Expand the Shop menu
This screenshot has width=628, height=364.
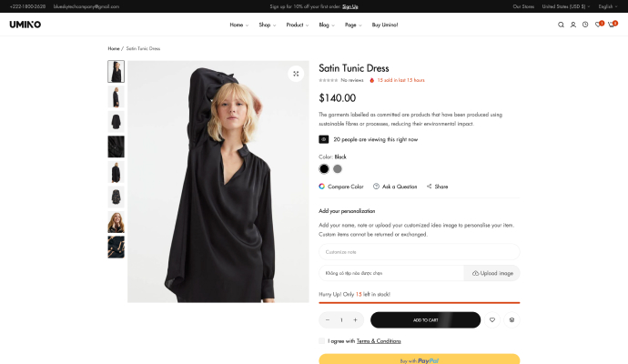point(267,25)
